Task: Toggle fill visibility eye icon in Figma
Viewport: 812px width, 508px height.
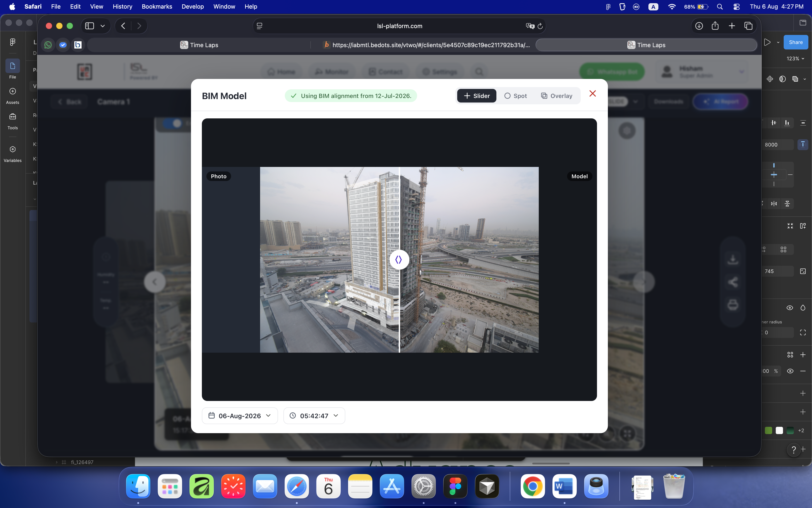Action: 790,371
